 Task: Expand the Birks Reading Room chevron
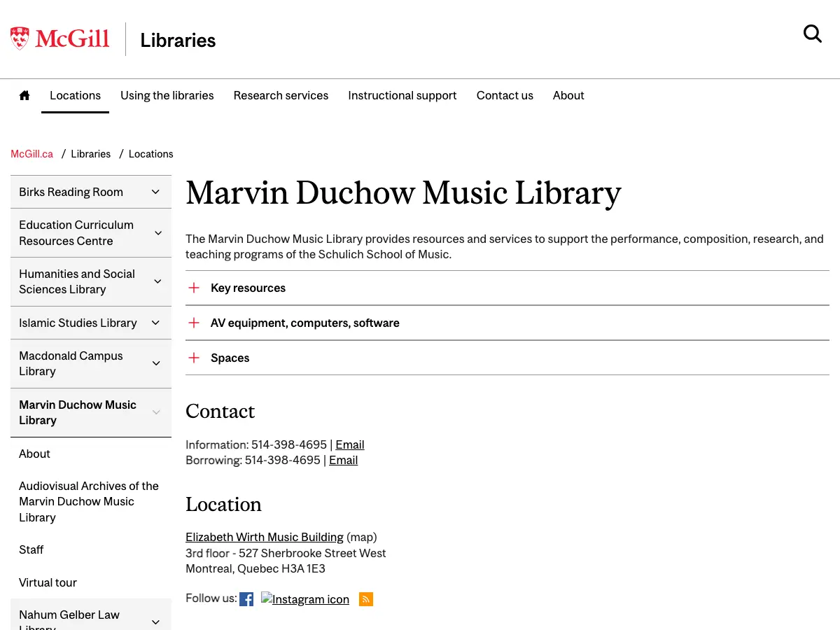coord(155,192)
